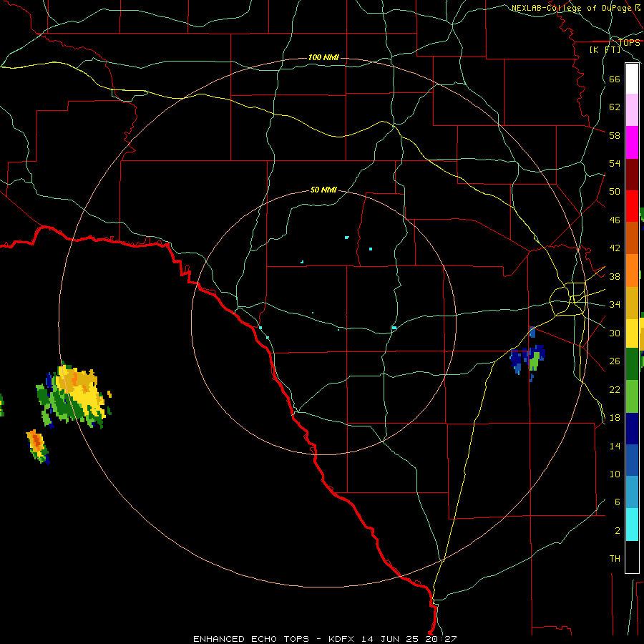Pick the dark green color bar swatch

pos(632,364)
